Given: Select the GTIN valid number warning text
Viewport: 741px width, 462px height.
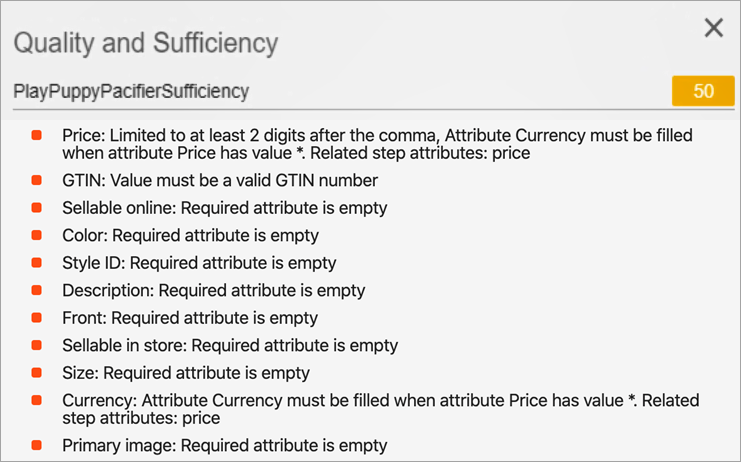Looking at the screenshot, I should 220,180.
